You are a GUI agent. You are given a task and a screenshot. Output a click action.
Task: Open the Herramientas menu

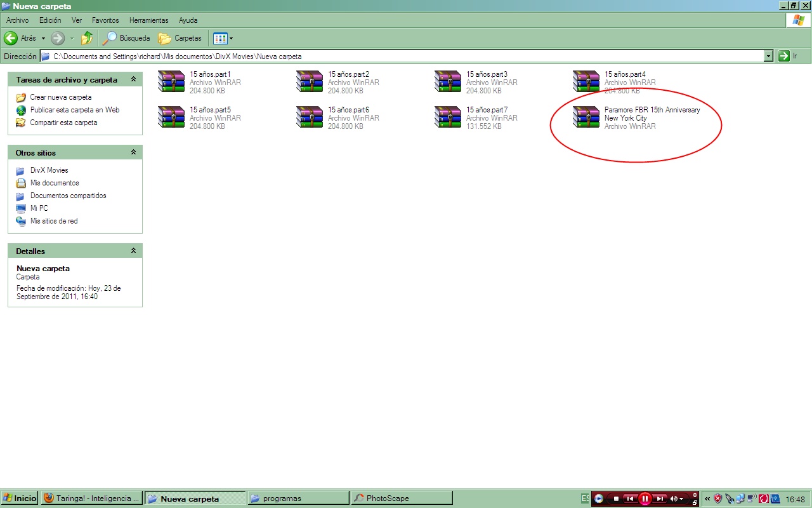pos(148,20)
